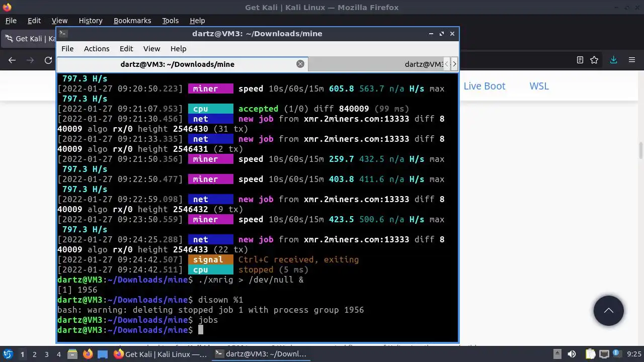The height and width of the screenshot is (362, 644).
Task: Close the terminal window
Action: 452,34
